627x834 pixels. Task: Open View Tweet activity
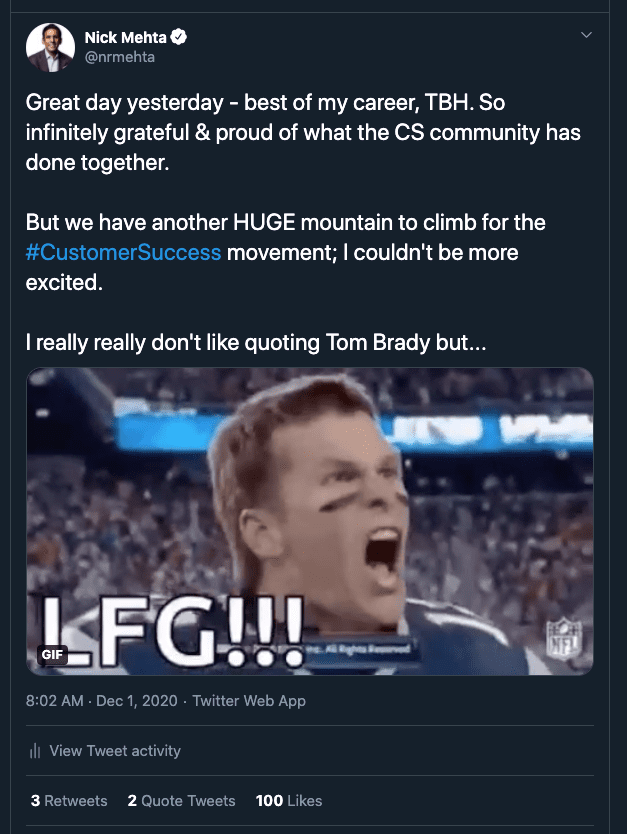(114, 751)
